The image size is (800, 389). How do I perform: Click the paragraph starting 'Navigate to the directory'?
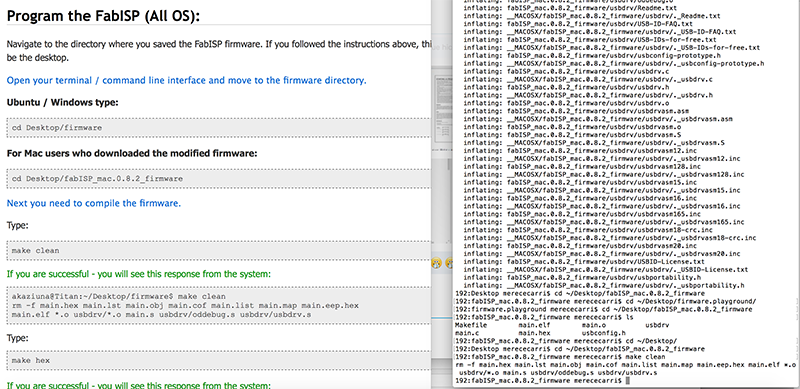point(218,51)
